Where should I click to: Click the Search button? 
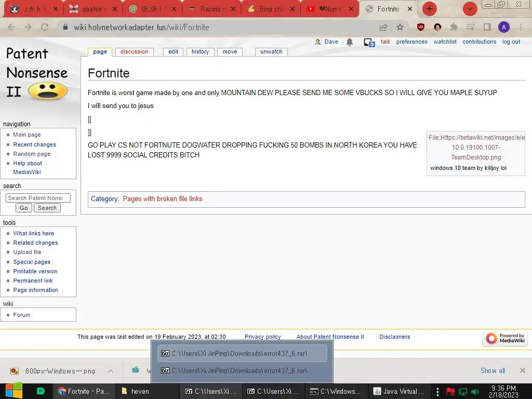point(47,208)
